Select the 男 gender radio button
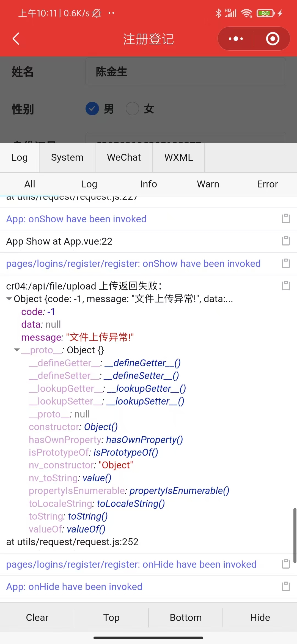This screenshot has height=644, width=297. pos(92,108)
